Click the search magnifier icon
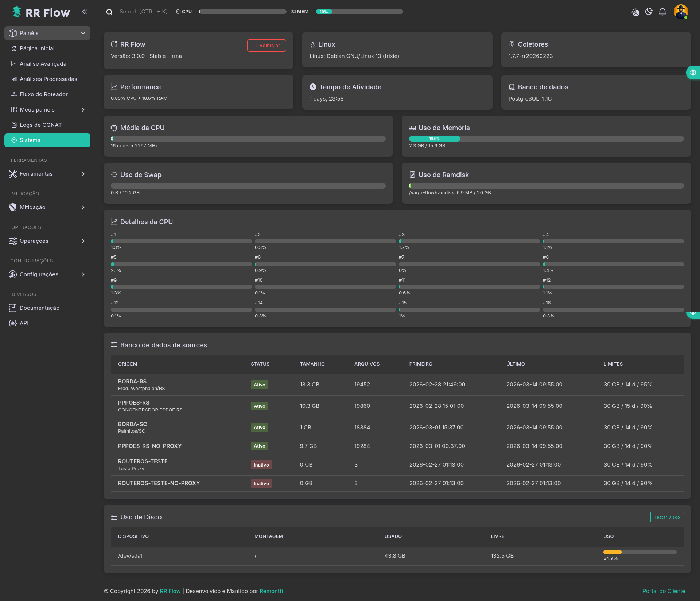Viewport: 700px width, 601px height. coord(109,12)
